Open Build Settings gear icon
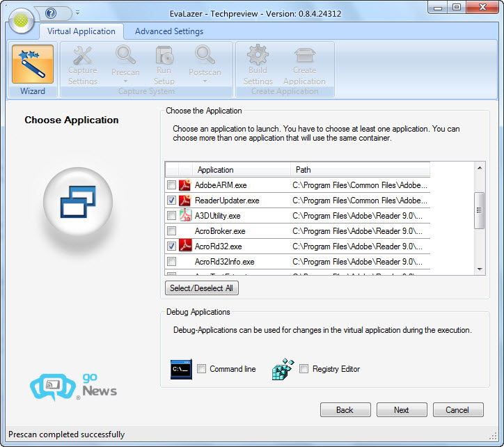 [258, 55]
